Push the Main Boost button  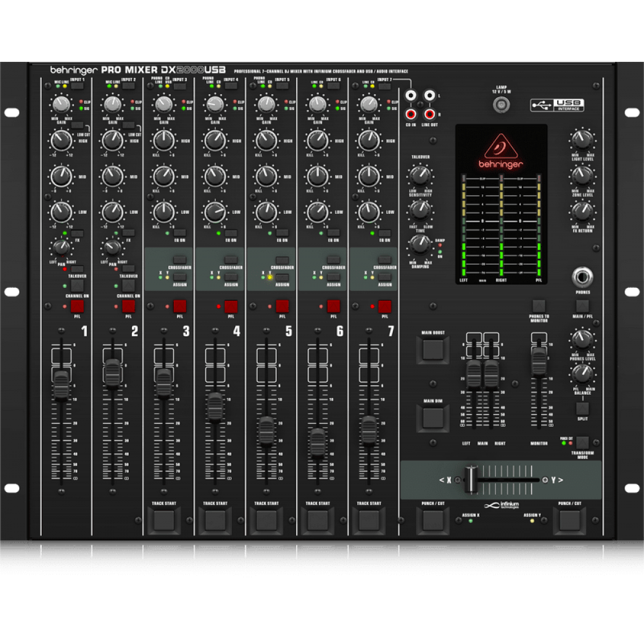[433, 350]
